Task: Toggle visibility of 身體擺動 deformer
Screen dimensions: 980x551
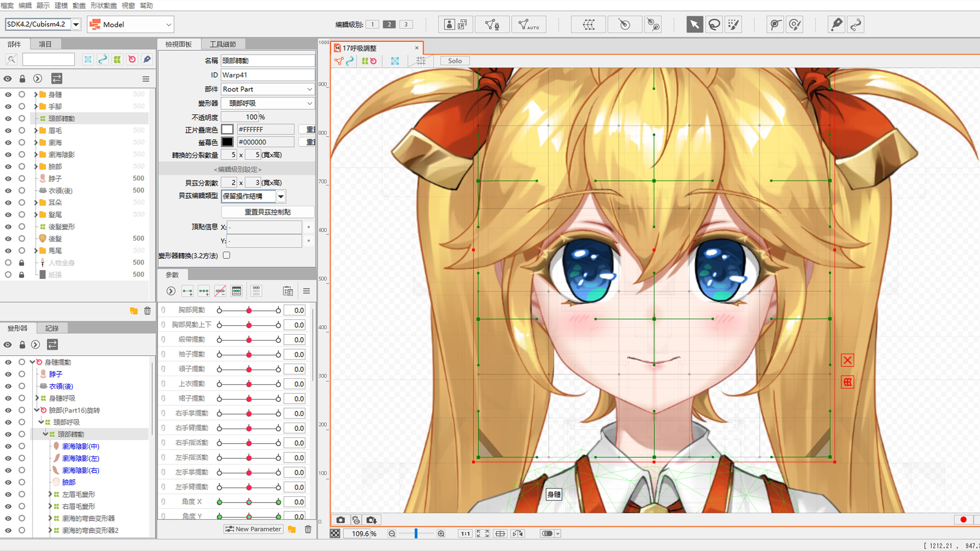Action: pos(8,362)
